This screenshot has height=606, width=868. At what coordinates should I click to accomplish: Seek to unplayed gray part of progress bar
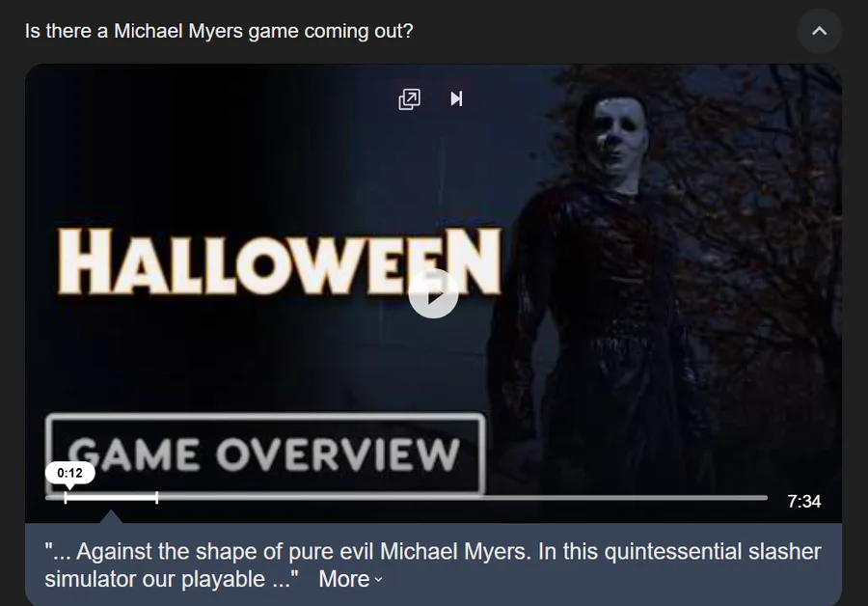[462, 497]
